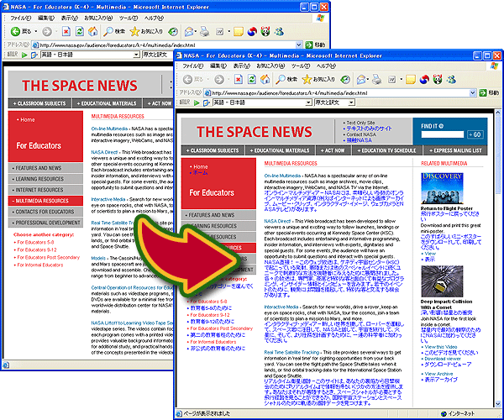Expand CLASSROOM SUBJECTS menu in the front window page
The width and height of the screenshot is (504, 420).
[x=213, y=150]
